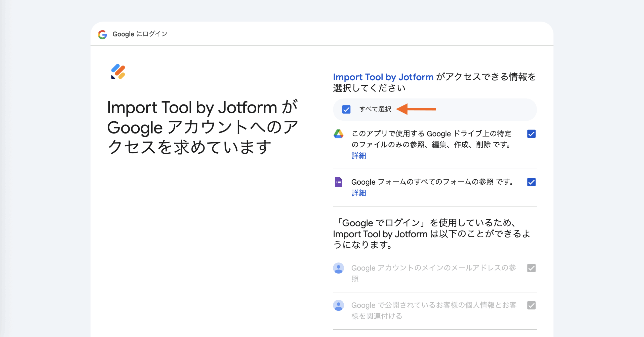Screen dimensions: 644x337
Task: Click Google フォームのすべてのフォームの参照 text
Action: (x=433, y=182)
